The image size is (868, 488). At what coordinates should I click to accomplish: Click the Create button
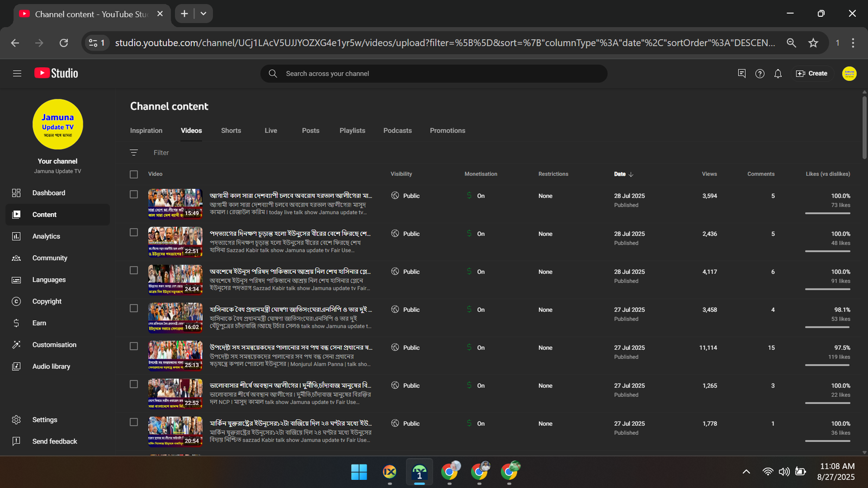point(812,74)
